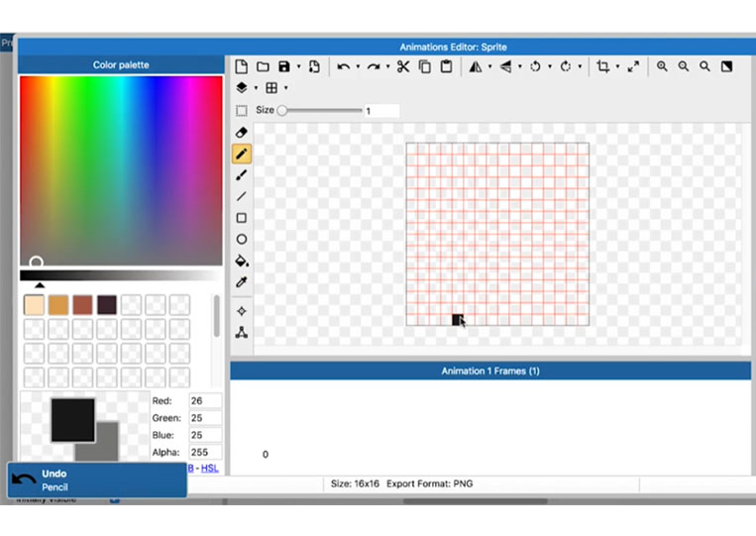
Task: Open rotate counterclockwise options dropdown
Action: click(x=550, y=66)
